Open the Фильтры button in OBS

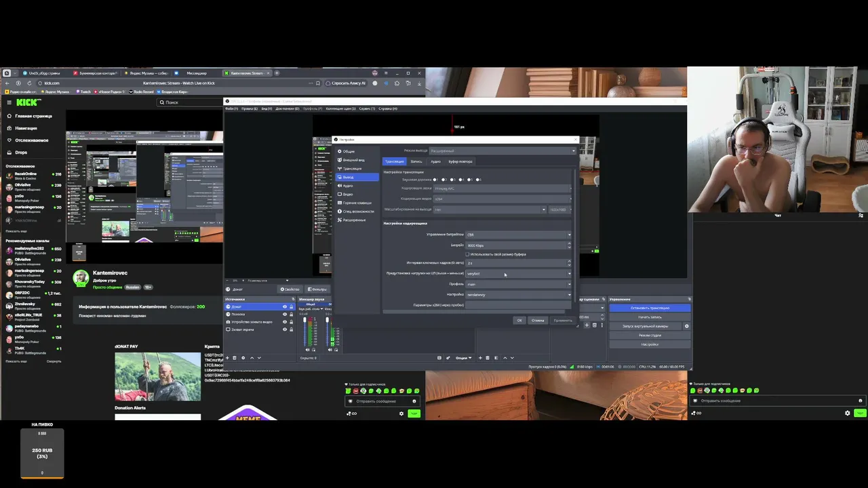317,289
